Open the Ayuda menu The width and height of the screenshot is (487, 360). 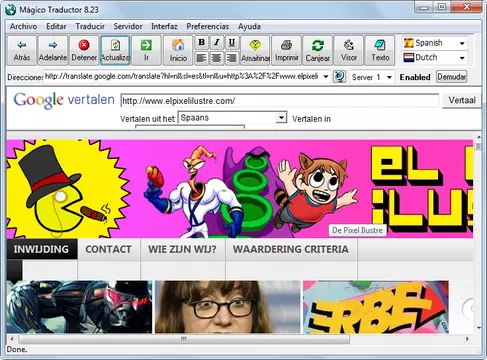(249, 26)
